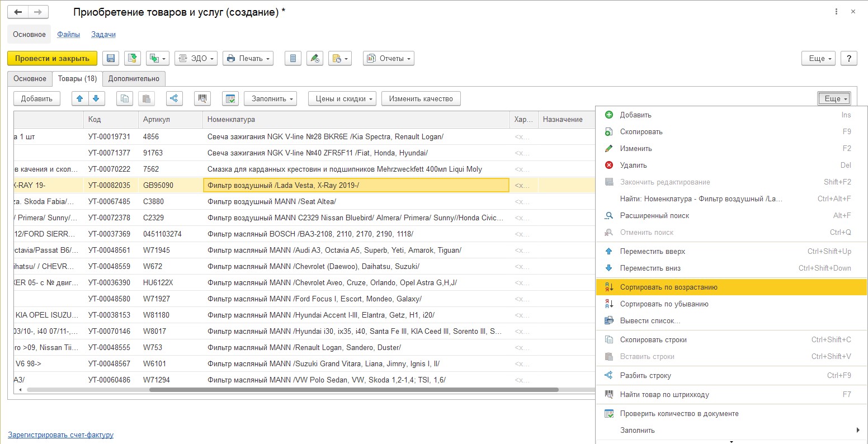Move row down with blue arrow
The image size is (868, 444).
96,99
